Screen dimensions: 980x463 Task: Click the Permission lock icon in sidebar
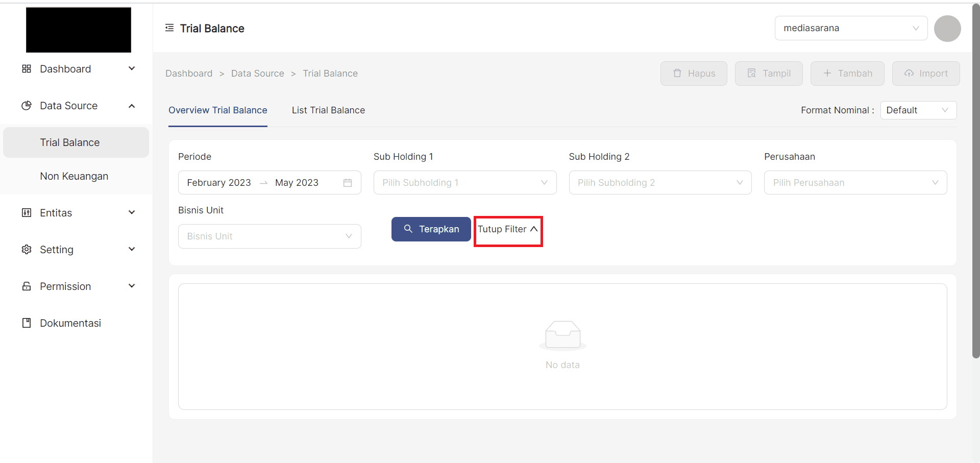[27, 286]
